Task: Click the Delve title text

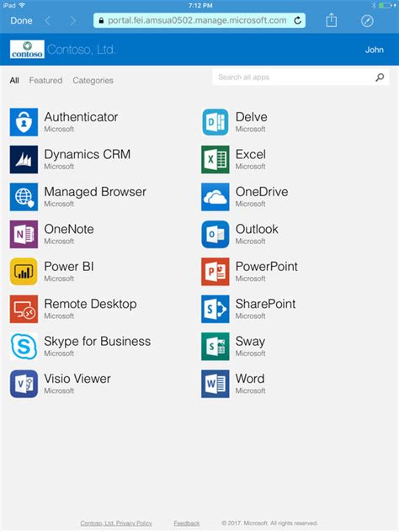Action: [x=252, y=117]
